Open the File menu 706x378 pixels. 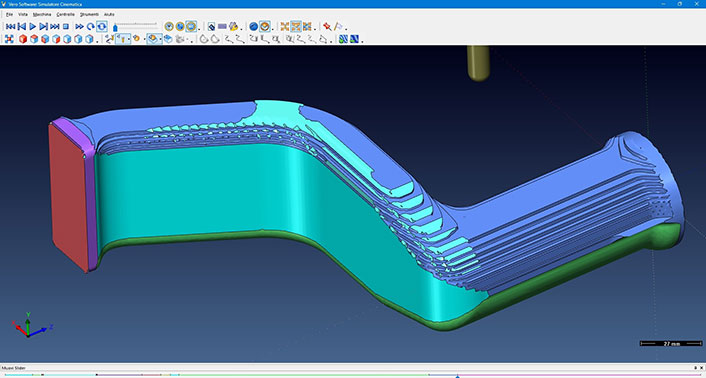9,14
